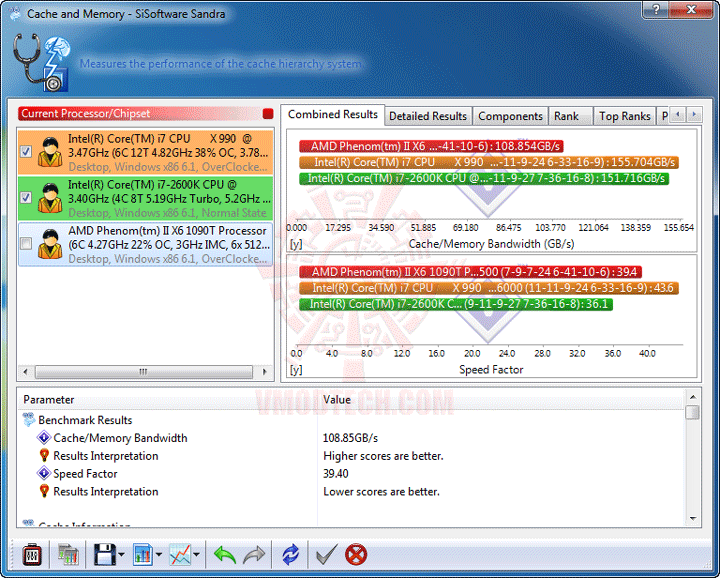Click the blue refresh results icon
The height and width of the screenshot is (578, 720).
coord(290,555)
